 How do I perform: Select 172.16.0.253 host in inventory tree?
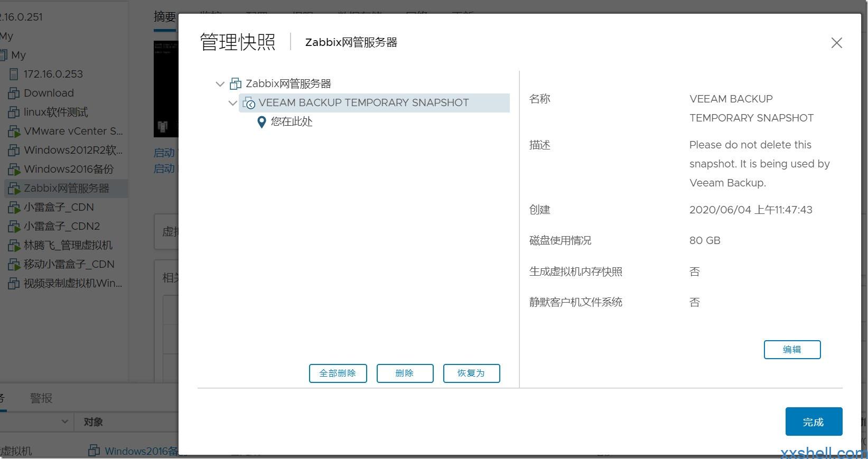coord(53,74)
